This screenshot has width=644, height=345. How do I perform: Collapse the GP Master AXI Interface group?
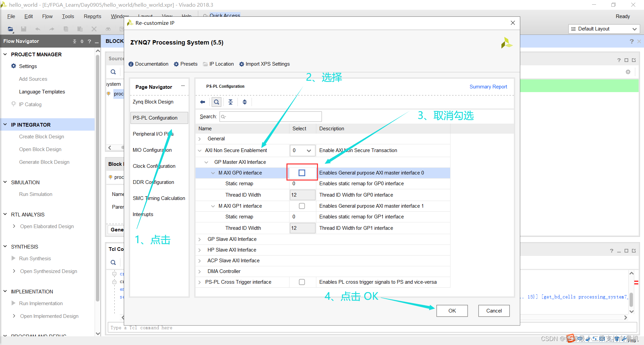coord(206,162)
